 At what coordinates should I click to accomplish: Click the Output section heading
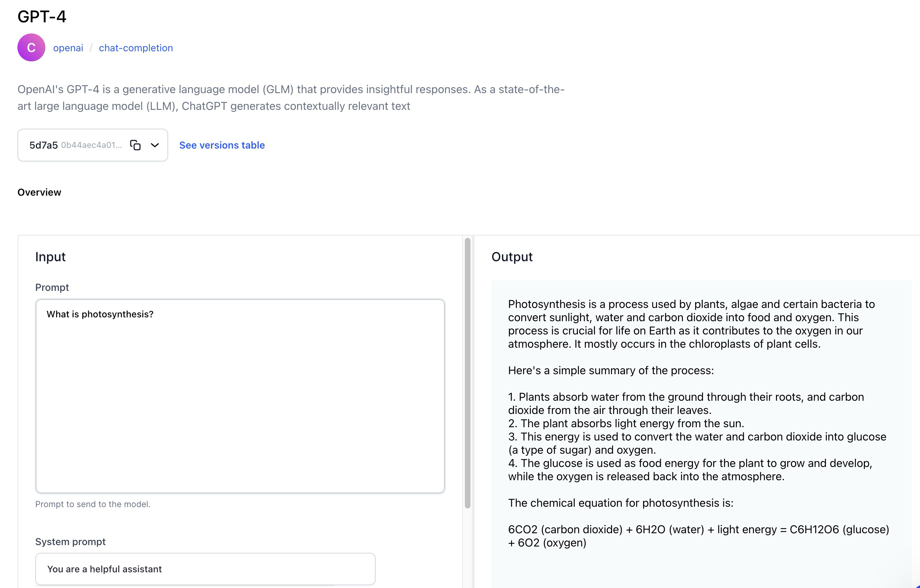512,257
